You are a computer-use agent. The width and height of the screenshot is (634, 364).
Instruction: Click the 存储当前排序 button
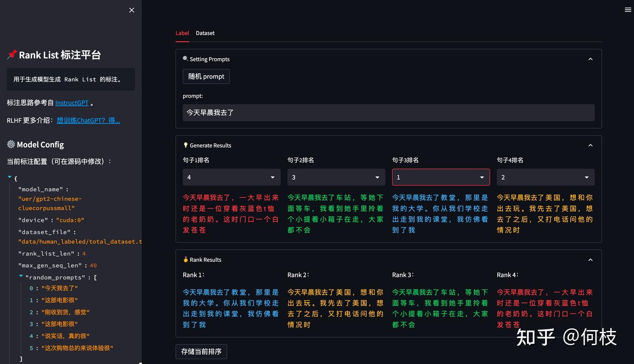coord(201,352)
